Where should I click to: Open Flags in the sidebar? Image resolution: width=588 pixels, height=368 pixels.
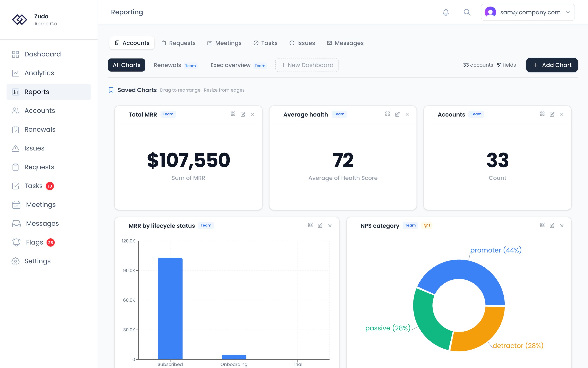click(x=49, y=242)
